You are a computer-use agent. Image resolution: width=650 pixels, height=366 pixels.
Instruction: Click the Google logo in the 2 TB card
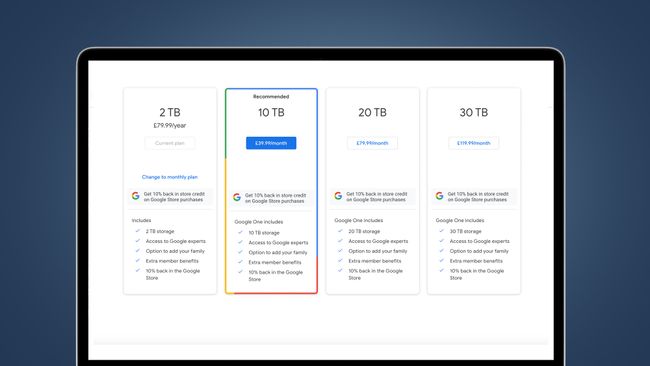(x=136, y=196)
